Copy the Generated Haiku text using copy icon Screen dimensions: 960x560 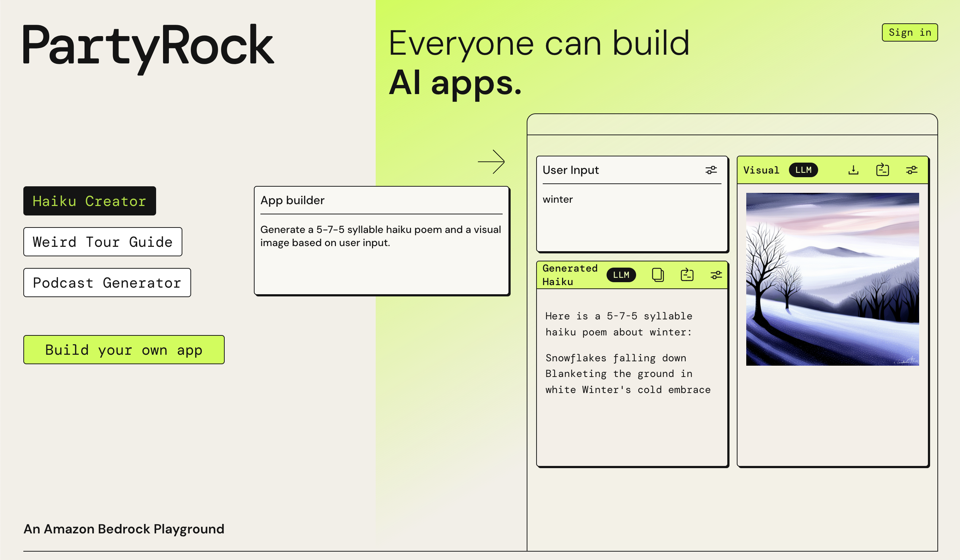[658, 275]
